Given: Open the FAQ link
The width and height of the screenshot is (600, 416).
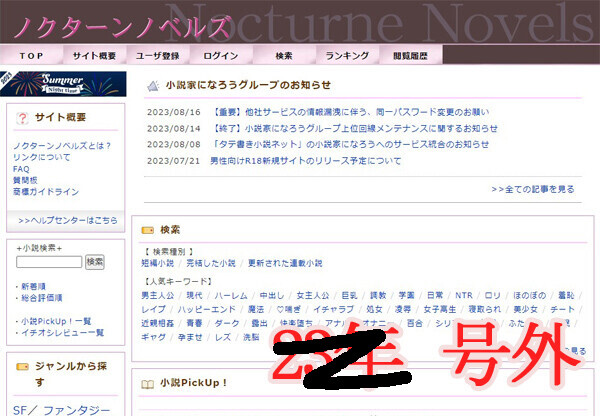Looking at the screenshot, I should pyautogui.click(x=21, y=169).
